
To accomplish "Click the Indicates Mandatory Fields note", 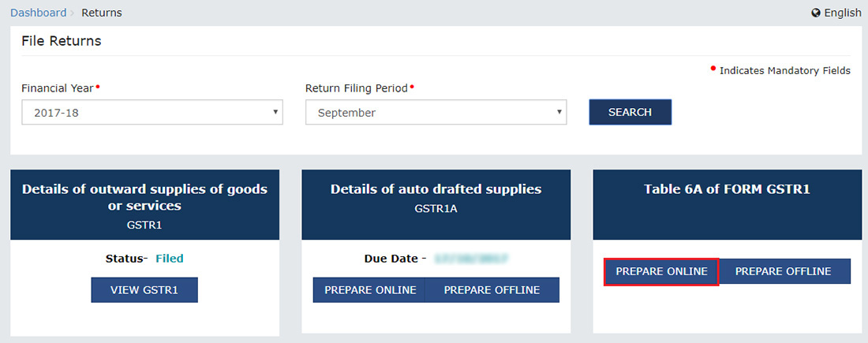I will tap(784, 71).
